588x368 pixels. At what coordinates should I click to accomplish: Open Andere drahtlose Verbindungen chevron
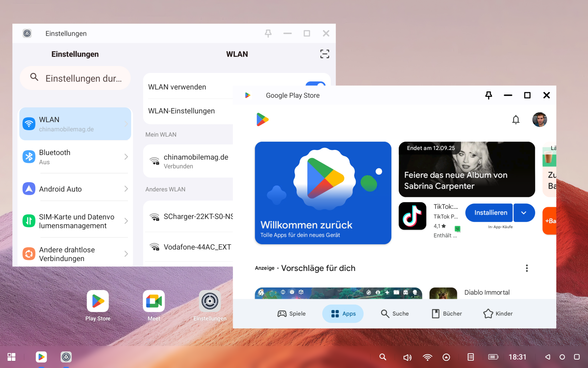pos(126,254)
